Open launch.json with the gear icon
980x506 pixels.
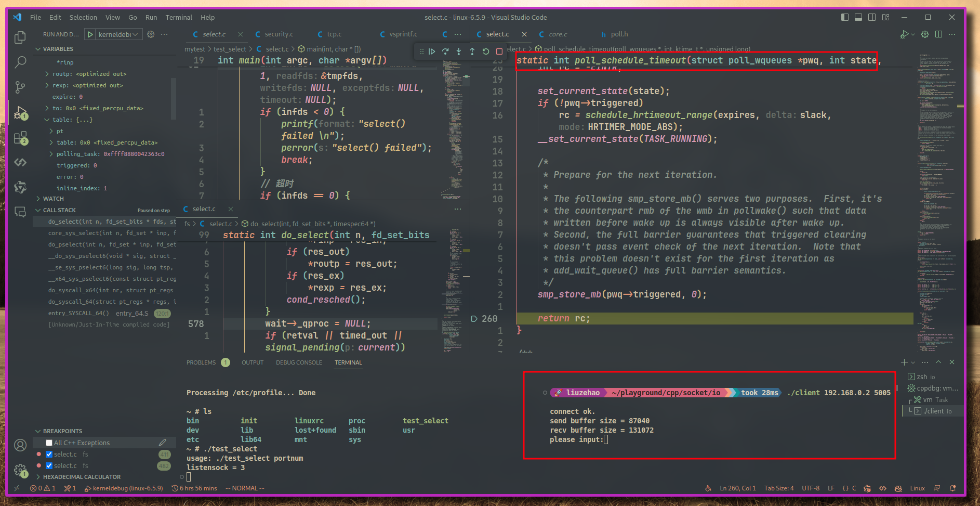(151, 34)
